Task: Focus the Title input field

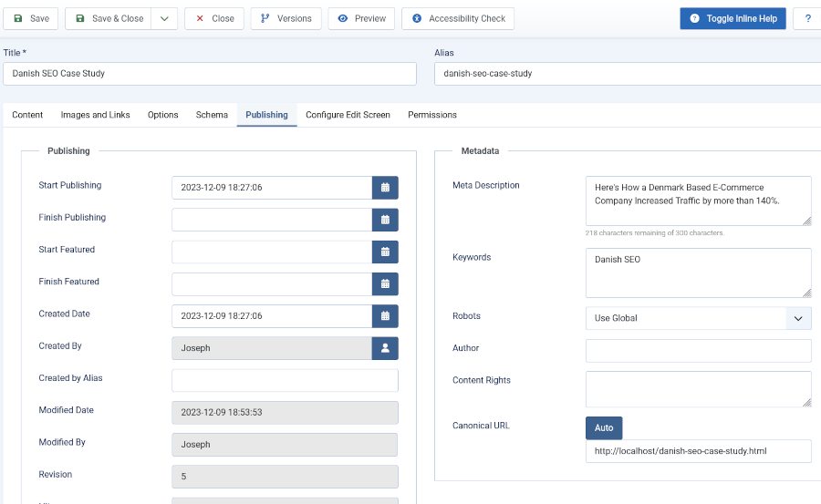Action: [210, 74]
